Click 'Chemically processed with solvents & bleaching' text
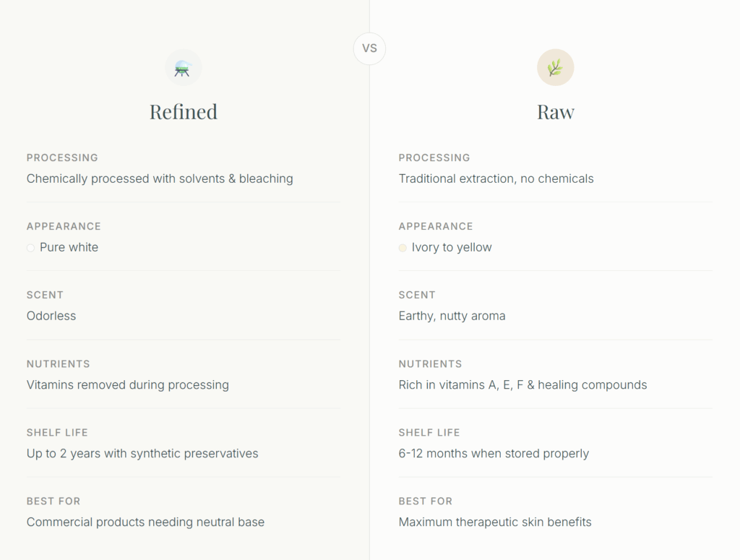The width and height of the screenshot is (740, 560). [160, 178]
